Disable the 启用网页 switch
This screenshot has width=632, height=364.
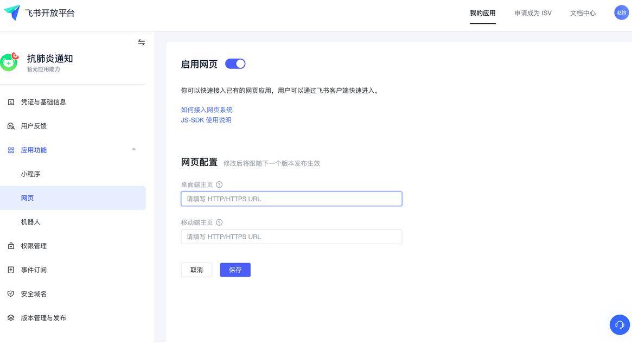[x=235, y=63]
